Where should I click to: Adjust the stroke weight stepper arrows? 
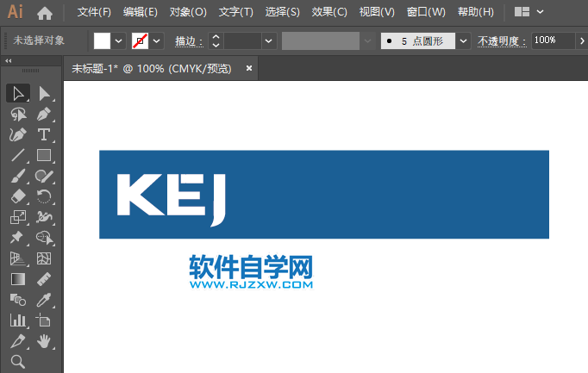[216, 40]
